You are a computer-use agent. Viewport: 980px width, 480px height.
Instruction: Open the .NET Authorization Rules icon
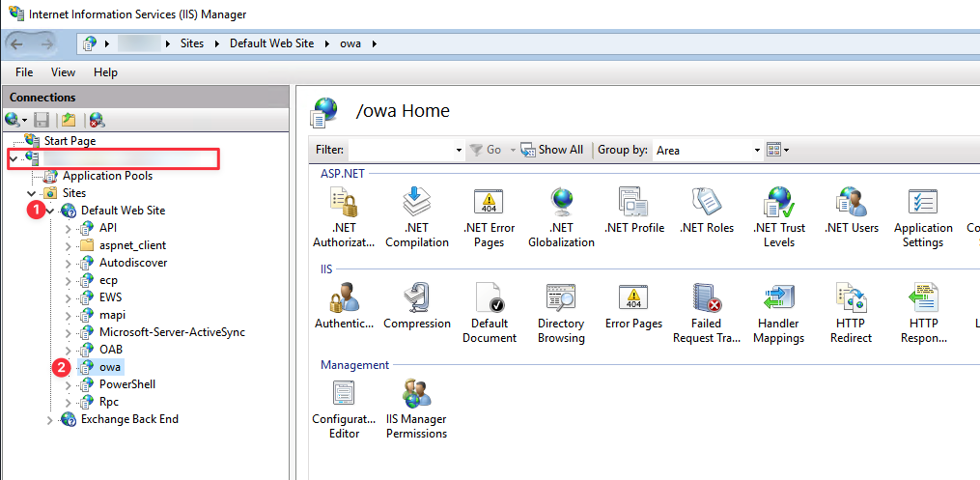point(344,203)
